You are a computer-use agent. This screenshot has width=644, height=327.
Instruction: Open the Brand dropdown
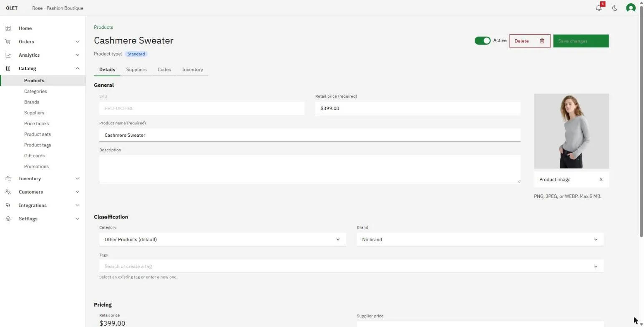pyautogui.click(x=480, y=239)
